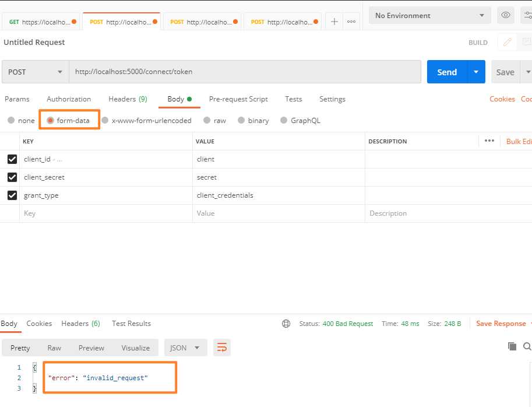
Task: Switch to response Headers (6) tab
Action: pyautogui.click(x=81, y=324)
